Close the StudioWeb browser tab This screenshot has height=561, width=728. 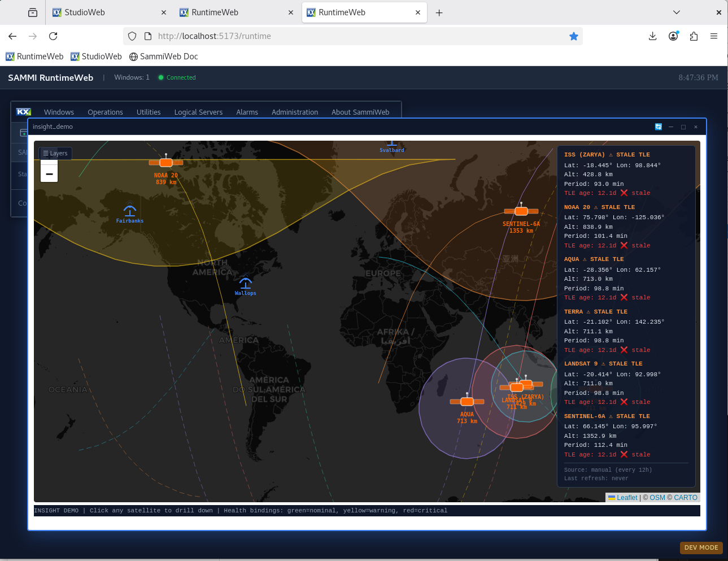pos(164,12)
